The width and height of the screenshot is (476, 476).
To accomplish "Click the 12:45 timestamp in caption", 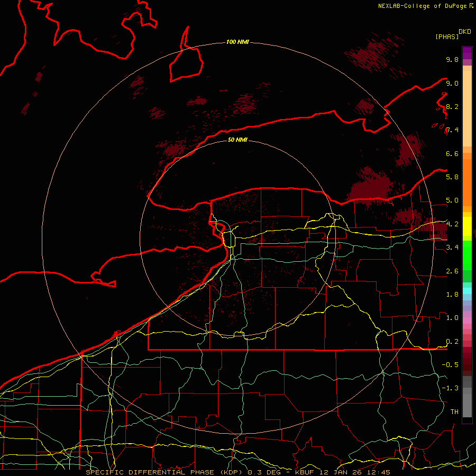I will click(378, 472).
